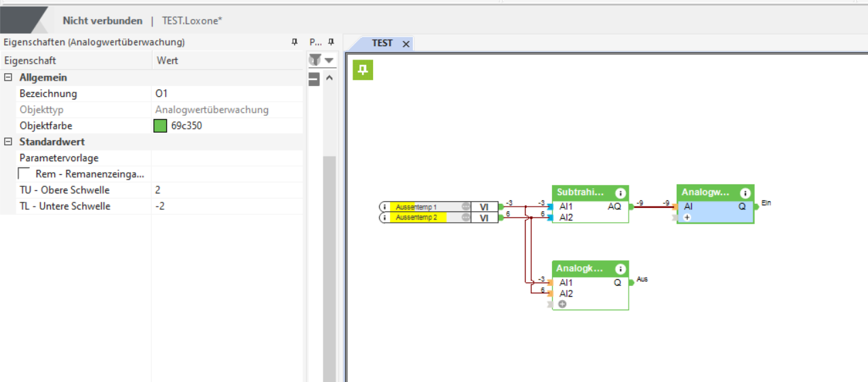Collapse the Standardwert property group
The width and height of the screenshot is (868, 382).
click(x=8, y=142)
